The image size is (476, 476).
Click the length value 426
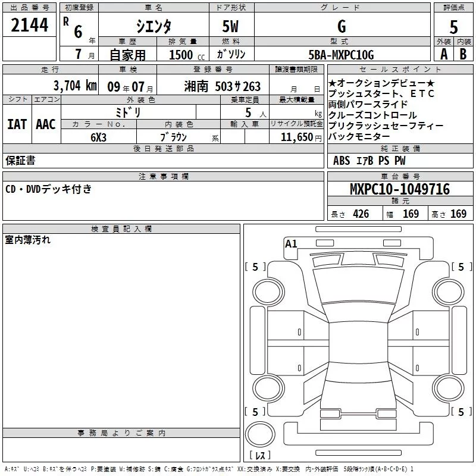click(x=361, y=214)
